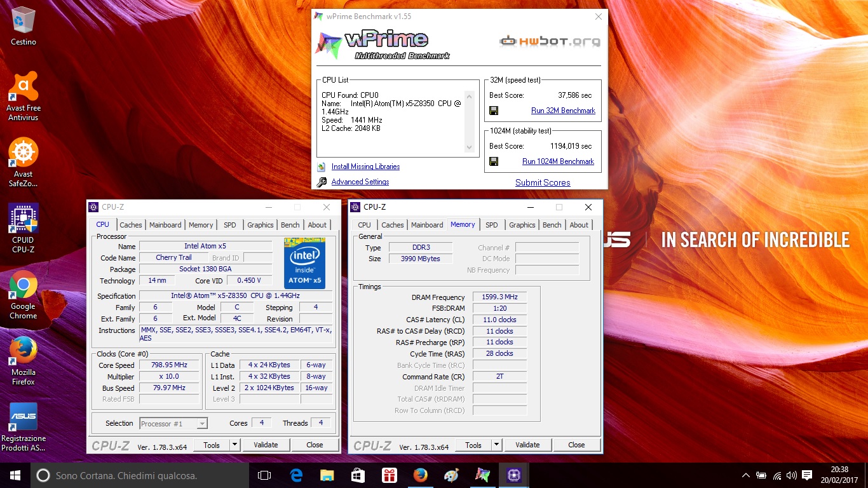Click Run 1024M Benchmark link
Image resolution: width=868 pixels, height=488 pixels.
[x=558, y=161]
